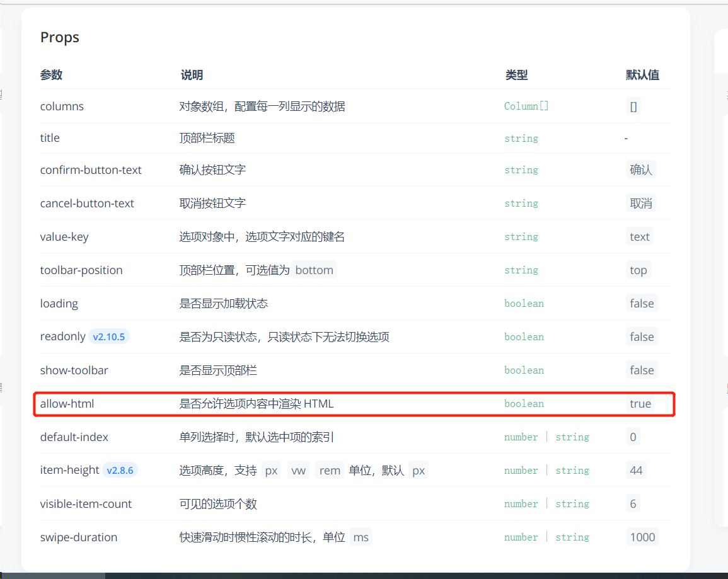The width and height of the screenshot is (728, 579).
Task: Click swipe-duration parameter name
Action: coord(78,537)
